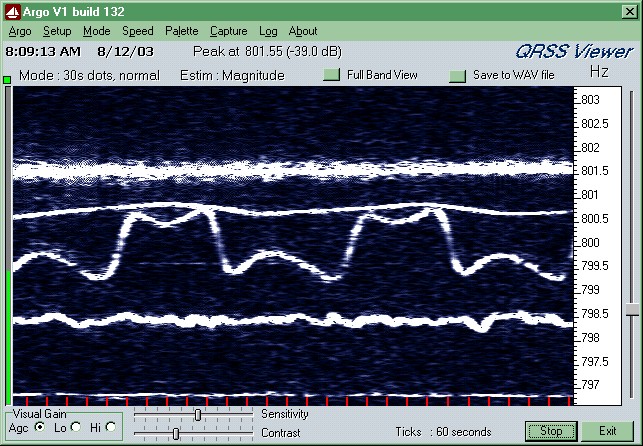Open the Argo menu

tap(19, 31)
